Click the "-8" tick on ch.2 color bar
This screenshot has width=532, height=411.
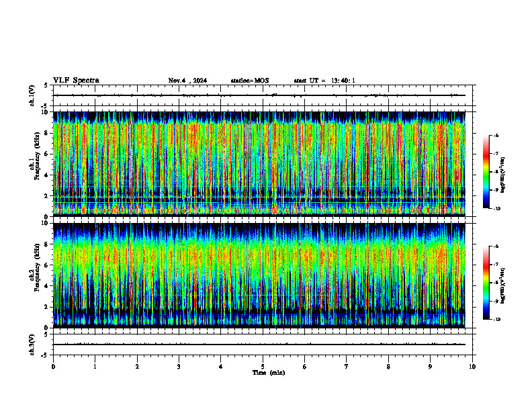496,283
